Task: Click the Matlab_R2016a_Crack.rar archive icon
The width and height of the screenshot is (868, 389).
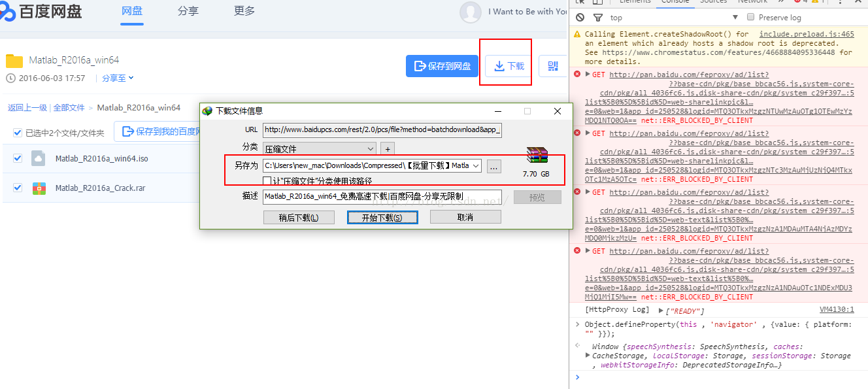Action: click(39, 188)
